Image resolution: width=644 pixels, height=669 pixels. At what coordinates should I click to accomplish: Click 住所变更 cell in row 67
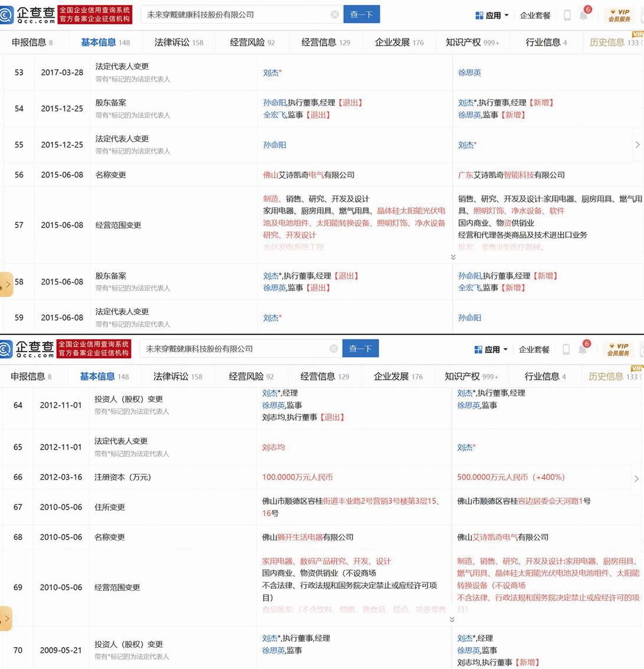point(110,507)
